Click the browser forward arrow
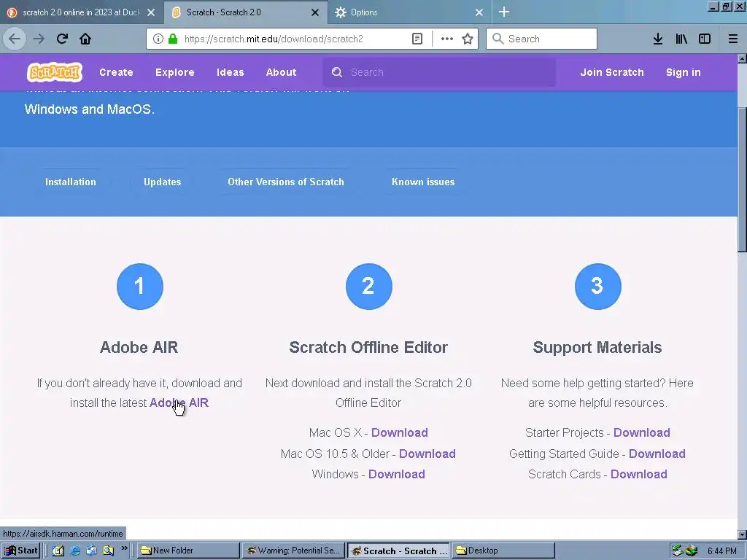The width and height of the screenshot is (747, 560). coord(39,39)
